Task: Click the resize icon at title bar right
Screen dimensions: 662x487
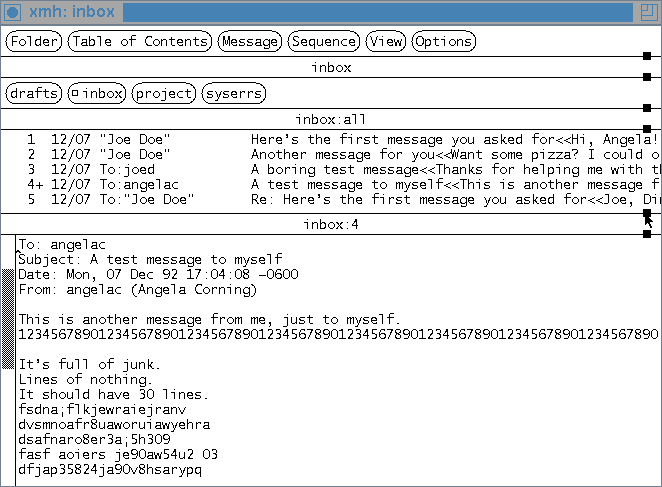Action: [x=648, y=12]
